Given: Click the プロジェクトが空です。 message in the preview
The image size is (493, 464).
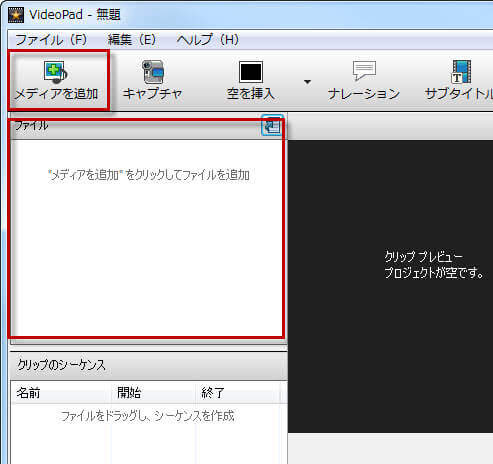Looking at the screenshot, I should [434, 273].
